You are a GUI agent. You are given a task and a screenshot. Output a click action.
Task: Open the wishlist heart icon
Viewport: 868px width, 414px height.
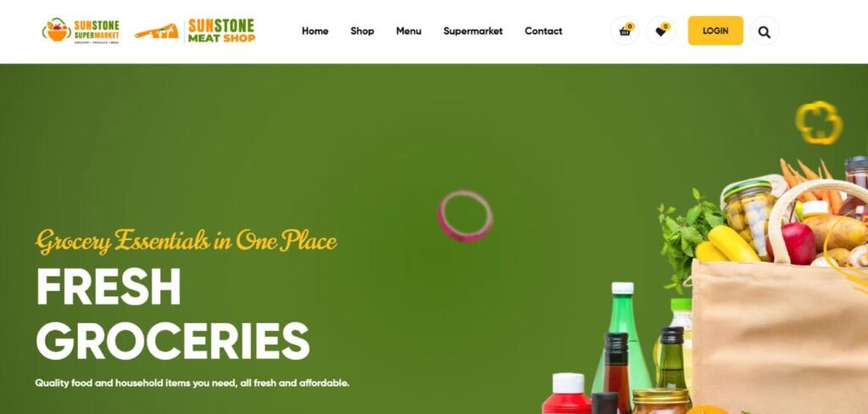(x=660, y=31)
